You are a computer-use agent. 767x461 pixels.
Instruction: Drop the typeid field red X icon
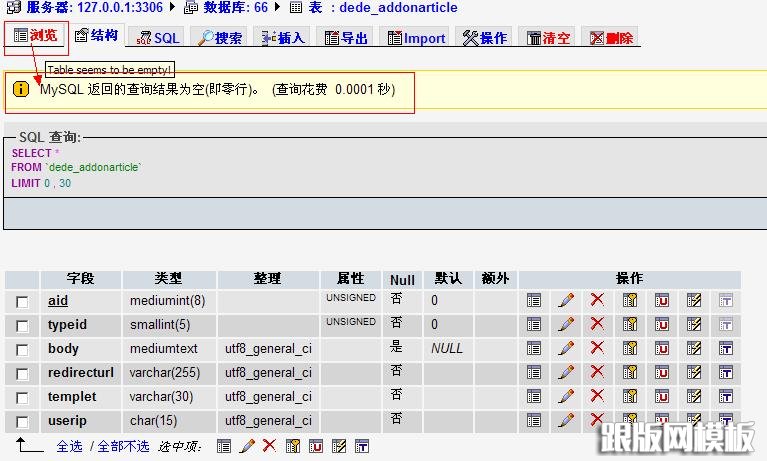click(x=597, y=323)
